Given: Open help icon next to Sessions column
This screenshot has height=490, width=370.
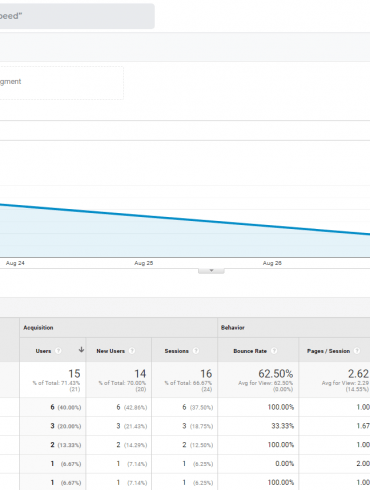Looking at the screenshot, I should 196,351.
